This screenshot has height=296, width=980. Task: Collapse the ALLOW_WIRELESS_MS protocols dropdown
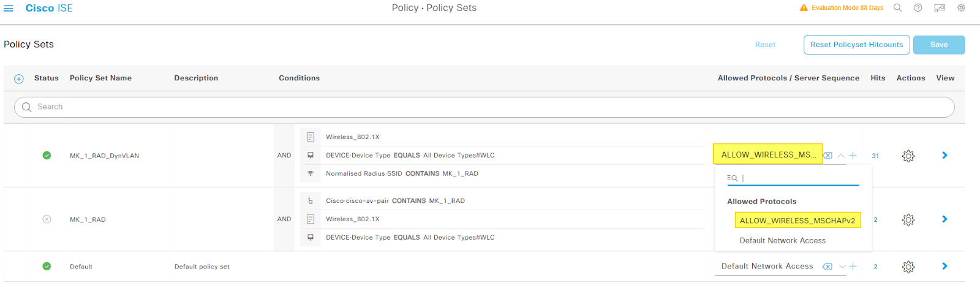pos(841,156)
